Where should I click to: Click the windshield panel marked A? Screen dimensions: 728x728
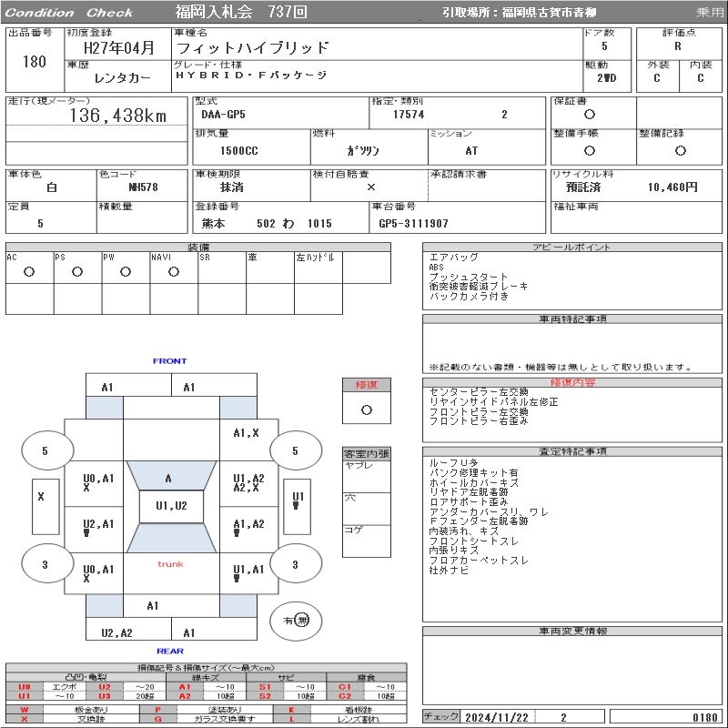tap(171, 475)
